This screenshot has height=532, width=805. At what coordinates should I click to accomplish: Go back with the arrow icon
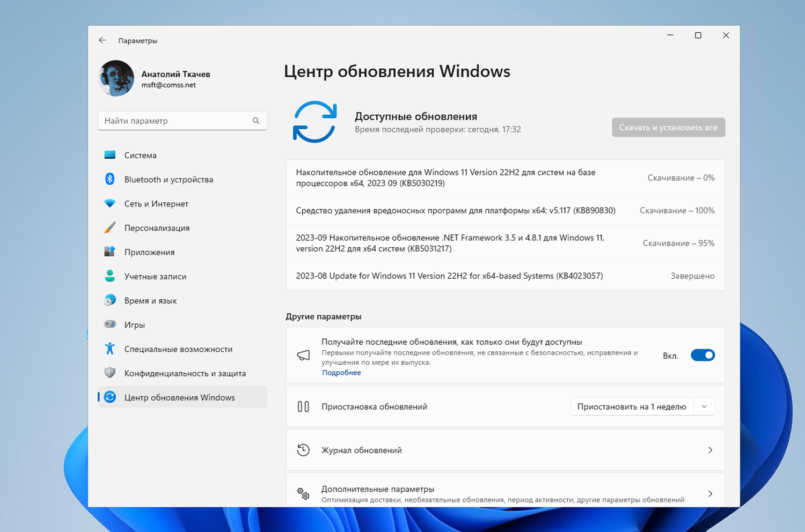point(103,40)
